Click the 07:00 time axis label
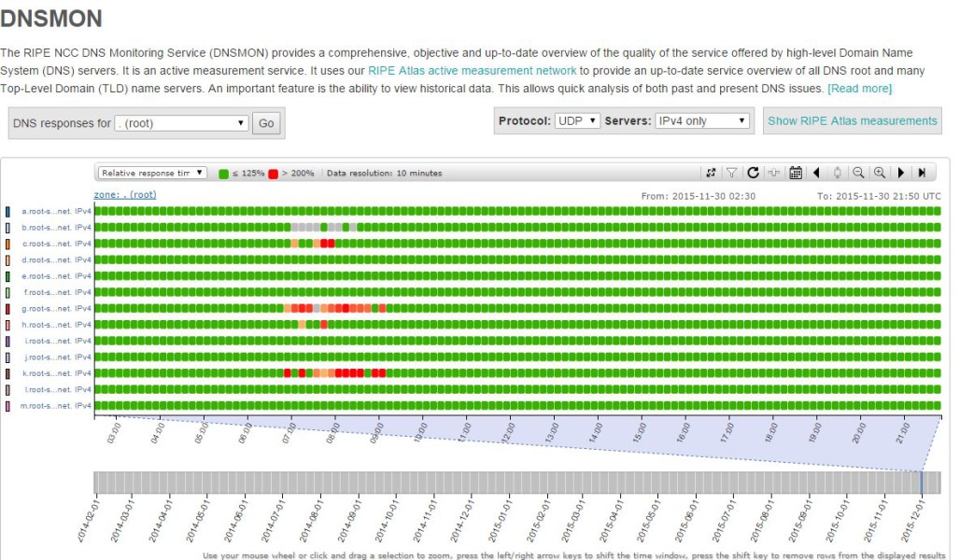The image size is (960, 560). pyautogui.click(x=289, y=433)
